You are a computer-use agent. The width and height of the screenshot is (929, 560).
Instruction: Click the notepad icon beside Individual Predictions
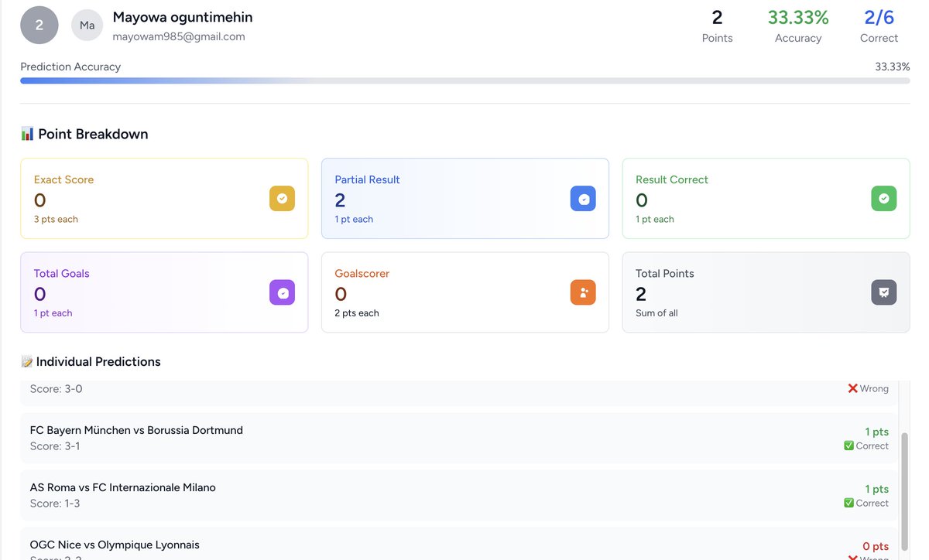(x=26, y=362)
